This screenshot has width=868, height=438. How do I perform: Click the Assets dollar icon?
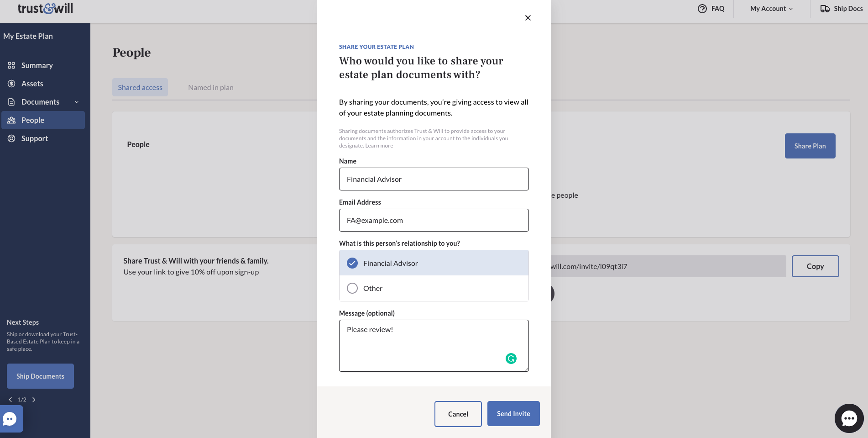tap(11, 84)
